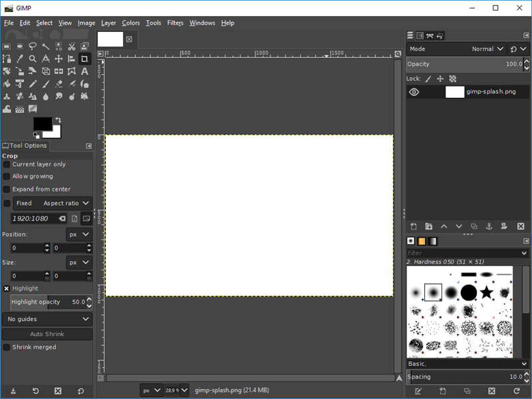Hide the gimp-splash.png layer
Image resolution: width=532 pixels, height=399 pixels.
414,92
